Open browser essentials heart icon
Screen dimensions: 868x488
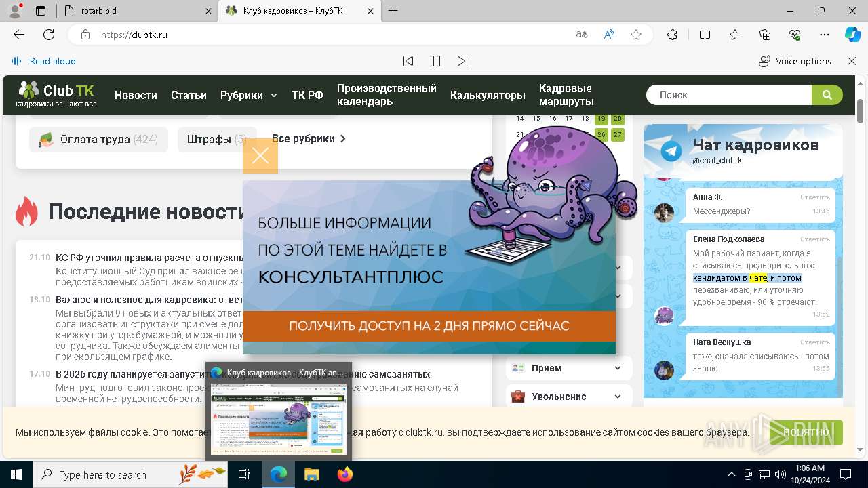795,35
